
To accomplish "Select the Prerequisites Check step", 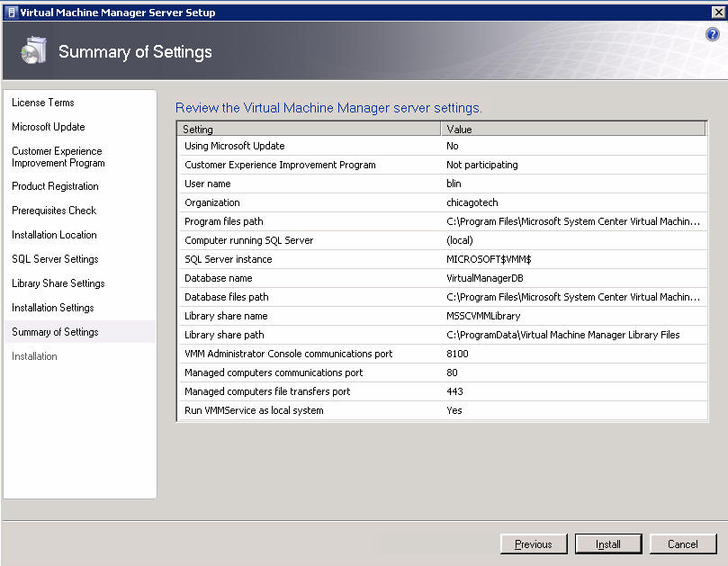I will pyautogui.click(x=54, y=211).
